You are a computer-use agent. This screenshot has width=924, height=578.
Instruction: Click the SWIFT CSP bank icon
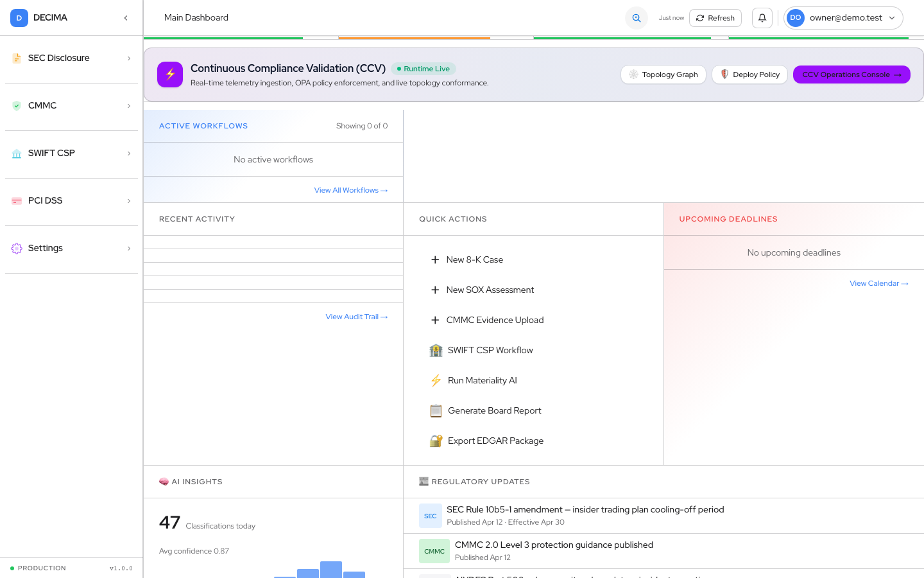[x=17, y=153]
